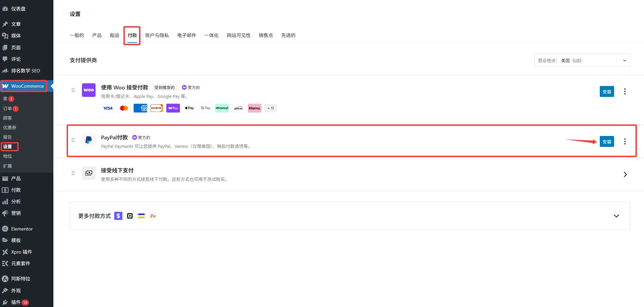Install the PayPal付款 provider
Screen dimensions: 644x307
(607, 142)
